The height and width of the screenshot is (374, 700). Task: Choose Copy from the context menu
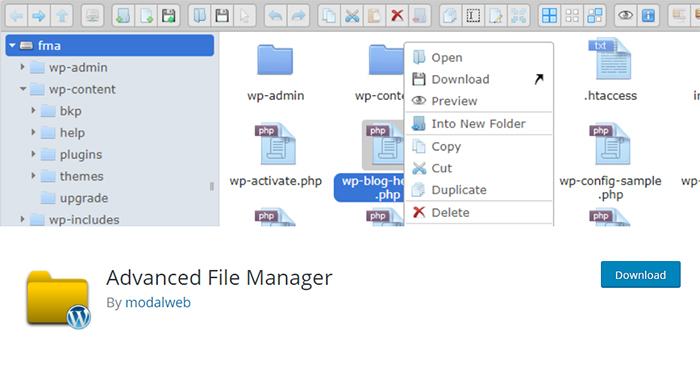(479, 146)
